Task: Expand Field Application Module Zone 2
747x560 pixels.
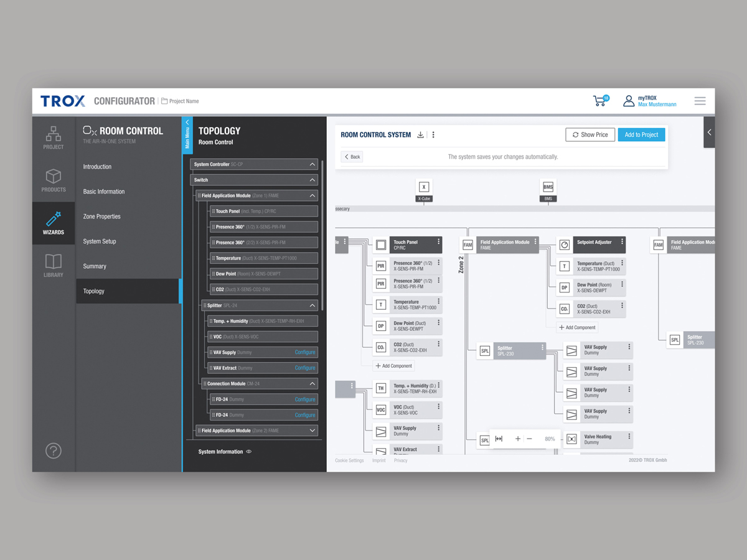Action: pos(312,431)
